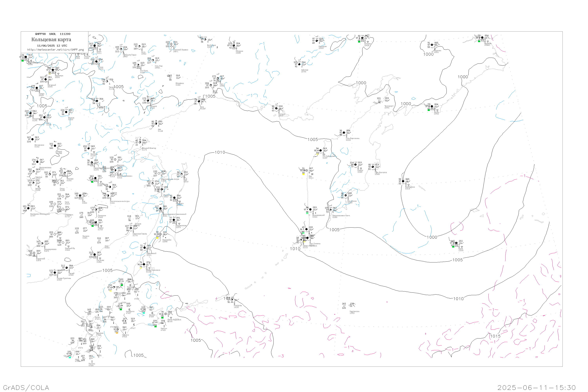Click the QHPP98 UAOL 111200 header code

coord(53,34)
